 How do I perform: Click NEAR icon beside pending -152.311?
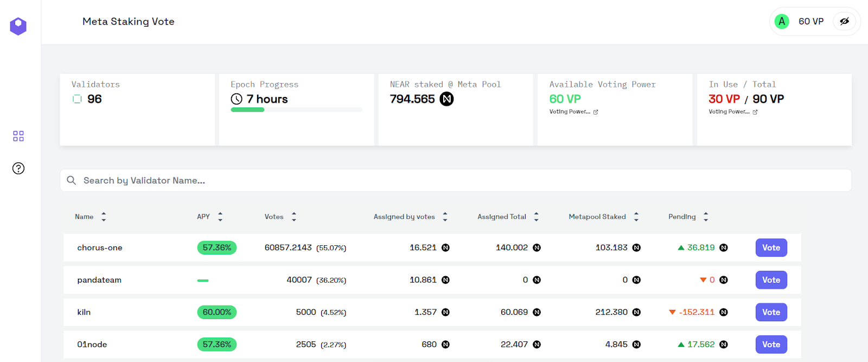[x=724, y=312]
